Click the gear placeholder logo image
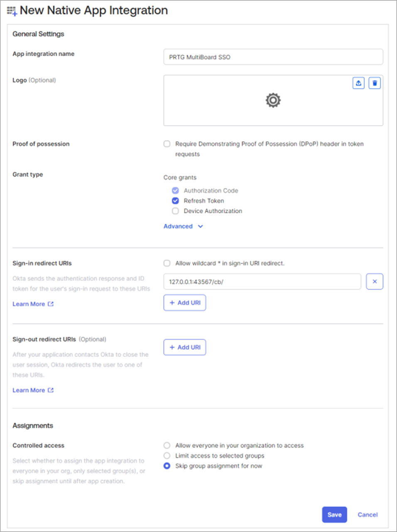The width and height of the screenshot is (397, 532). 273,100
